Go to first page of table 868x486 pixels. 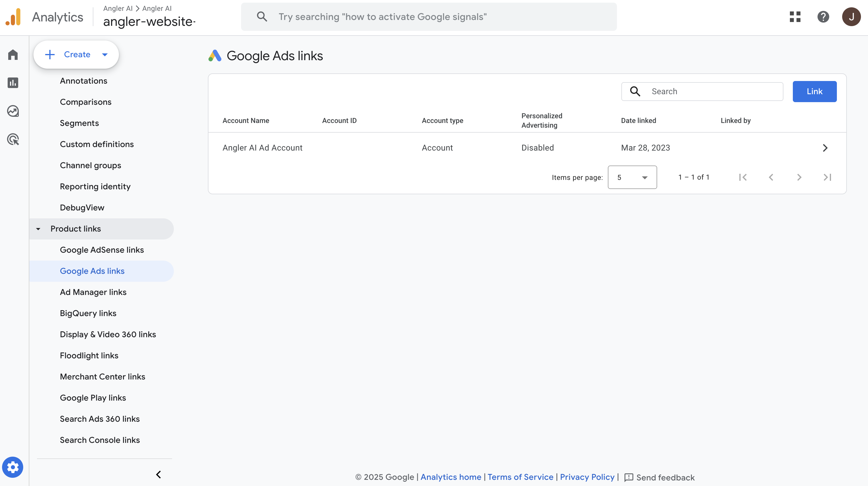point(743,177)
